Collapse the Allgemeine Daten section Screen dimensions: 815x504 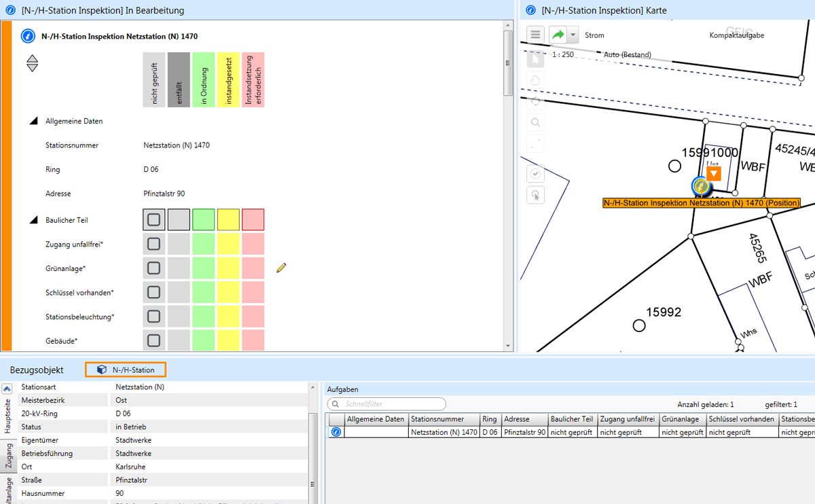pos(33,121)
